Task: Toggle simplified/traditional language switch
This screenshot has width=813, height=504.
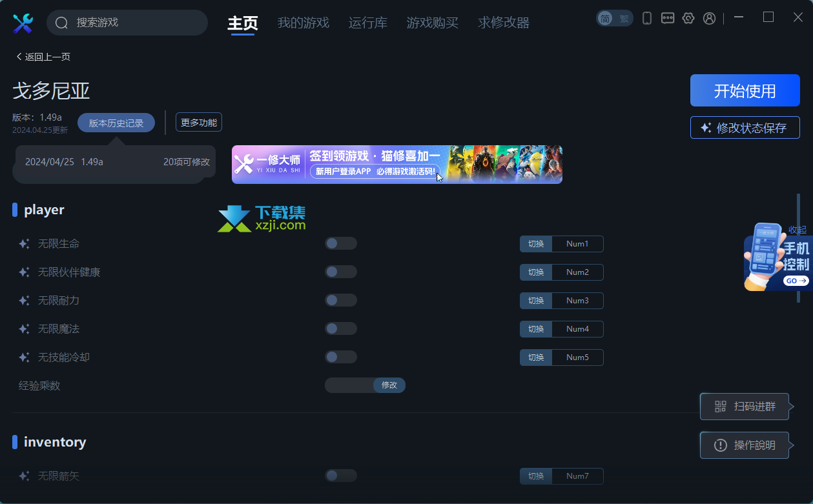Action: coord(614,18)
